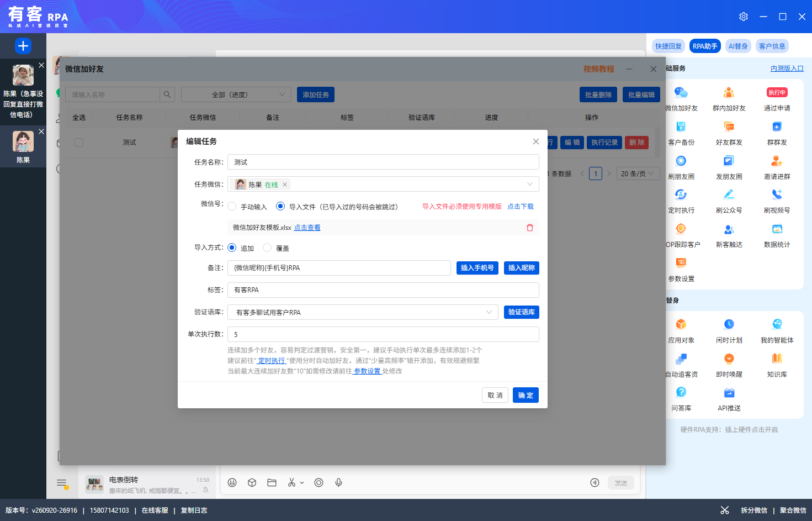The height and width of the screenshot is (521, 812).
Task: Open the 发朋友圈 tool icon
Action: (729, 161)
